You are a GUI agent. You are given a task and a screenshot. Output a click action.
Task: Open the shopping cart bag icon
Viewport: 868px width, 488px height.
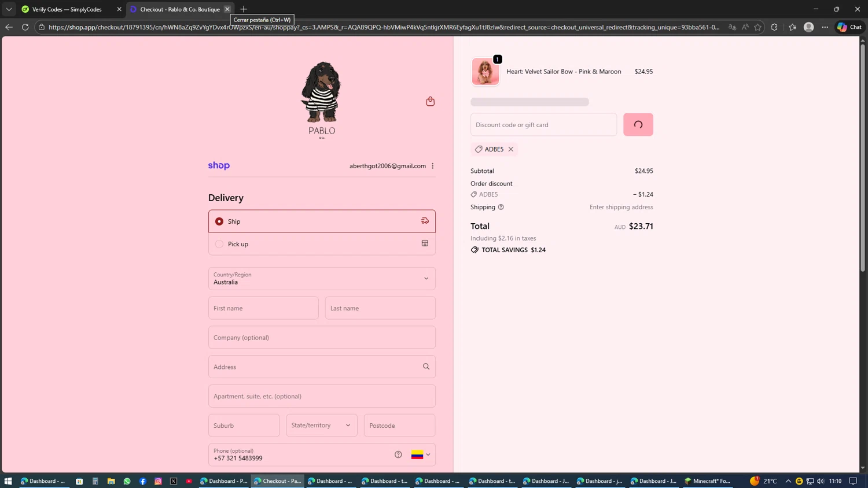point(430,101)
